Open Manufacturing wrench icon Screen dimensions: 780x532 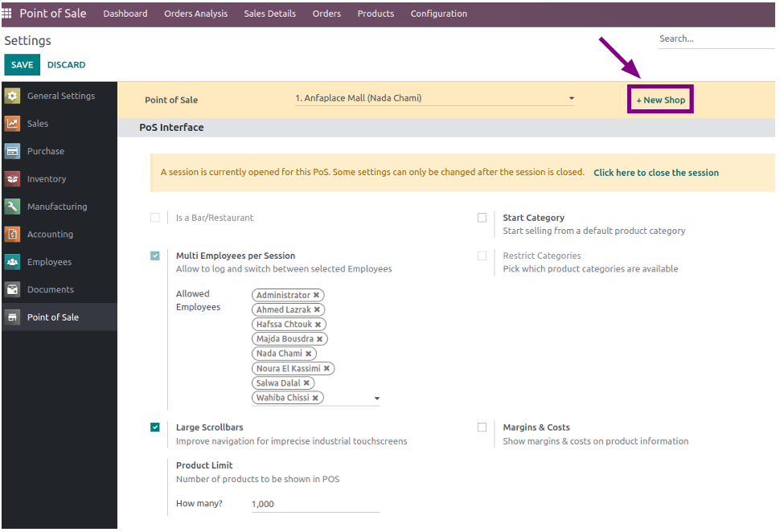(x=12, y=207)
